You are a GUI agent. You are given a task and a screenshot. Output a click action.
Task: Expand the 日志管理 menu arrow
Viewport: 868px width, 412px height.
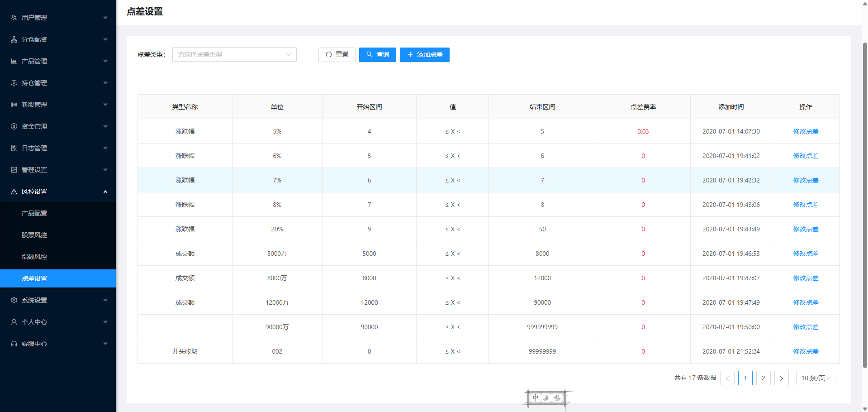click(105, 148)
